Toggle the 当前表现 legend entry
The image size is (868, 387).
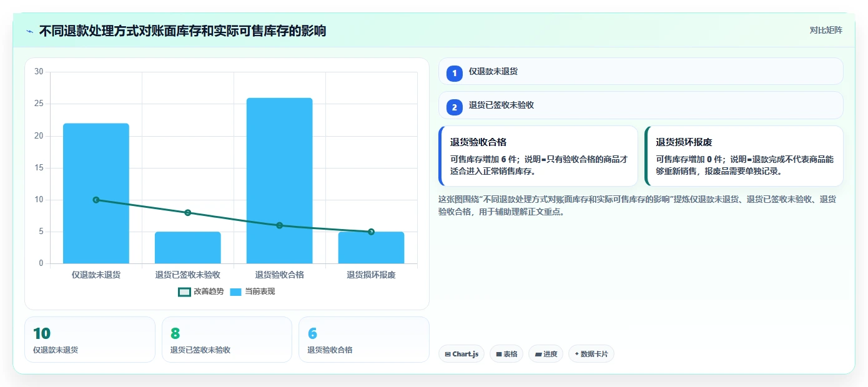pos(252,291)
